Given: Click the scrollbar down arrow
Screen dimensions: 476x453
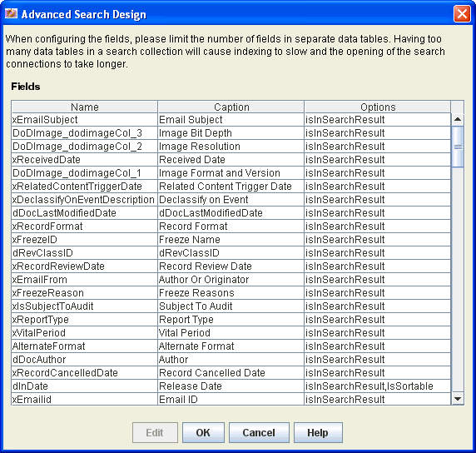Looking at the screenshot, I should [x=458, y=398].
